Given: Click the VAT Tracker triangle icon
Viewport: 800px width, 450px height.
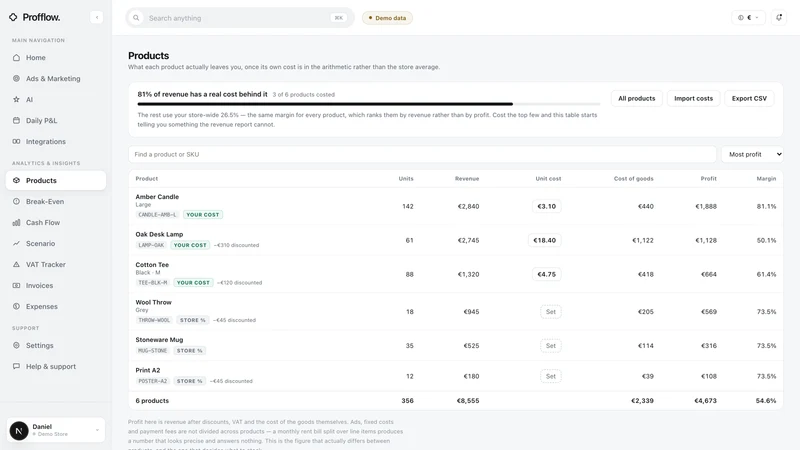Looking at the screenshot, I should coord(16,264).
